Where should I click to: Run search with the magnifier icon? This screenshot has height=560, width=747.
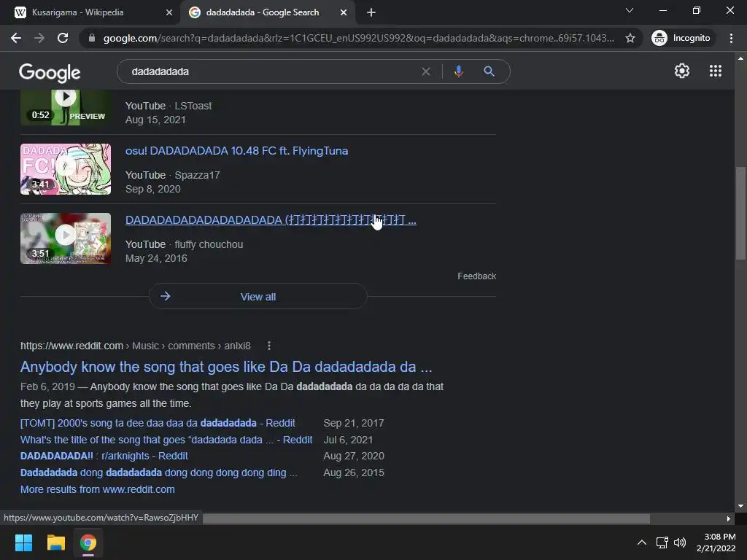(489, 71)
